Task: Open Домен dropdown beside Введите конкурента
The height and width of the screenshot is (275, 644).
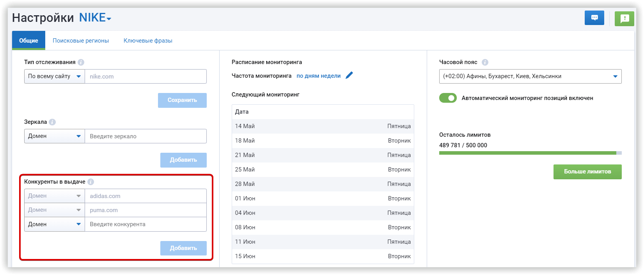Action: [x=55, y=224]
